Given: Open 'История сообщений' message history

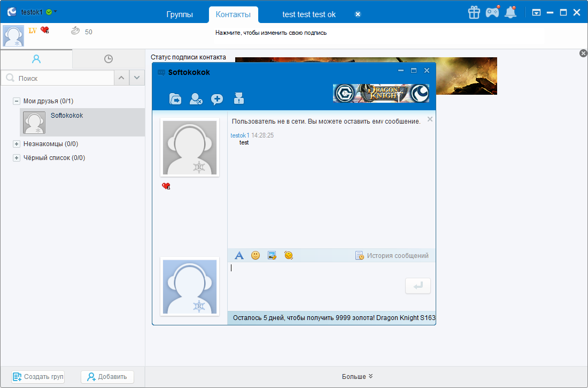Looking at the screenshot, I should [x=392, y=256].
